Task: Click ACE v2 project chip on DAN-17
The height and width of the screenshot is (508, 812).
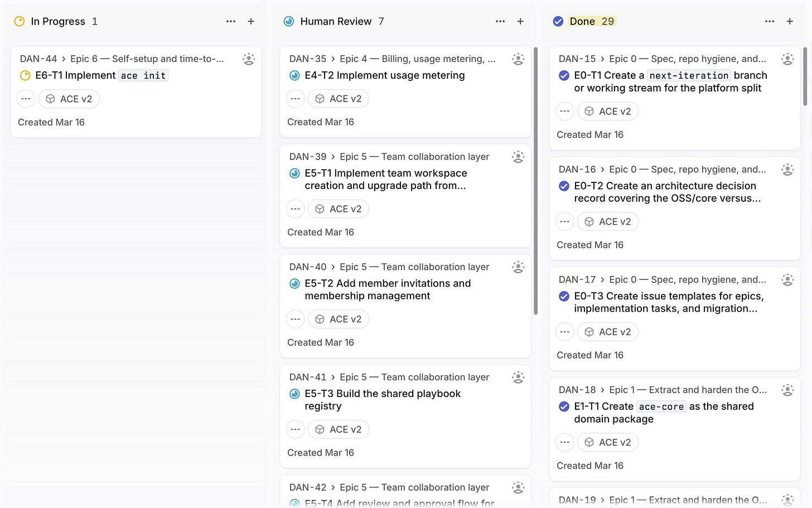Action: 608,332
